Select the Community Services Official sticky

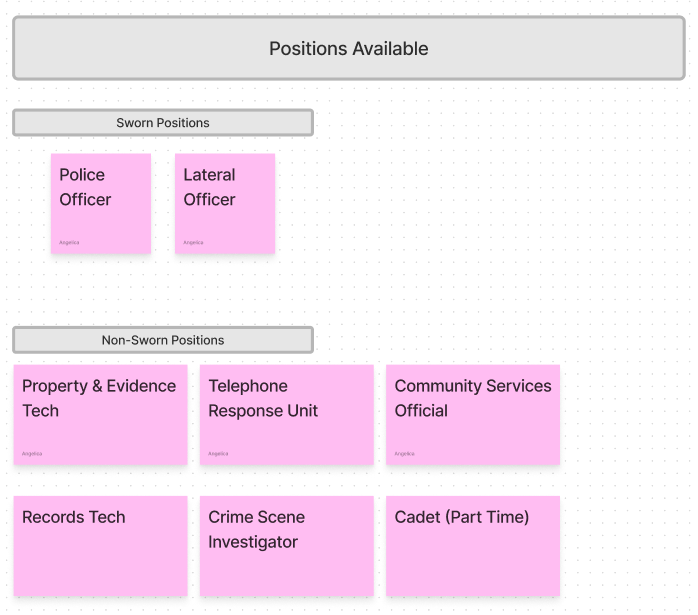pos(473,415)
